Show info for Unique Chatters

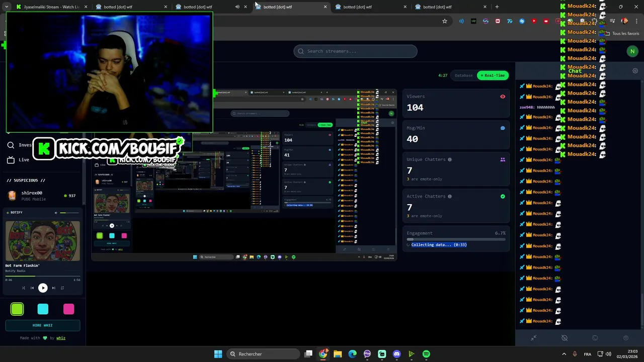450,159
